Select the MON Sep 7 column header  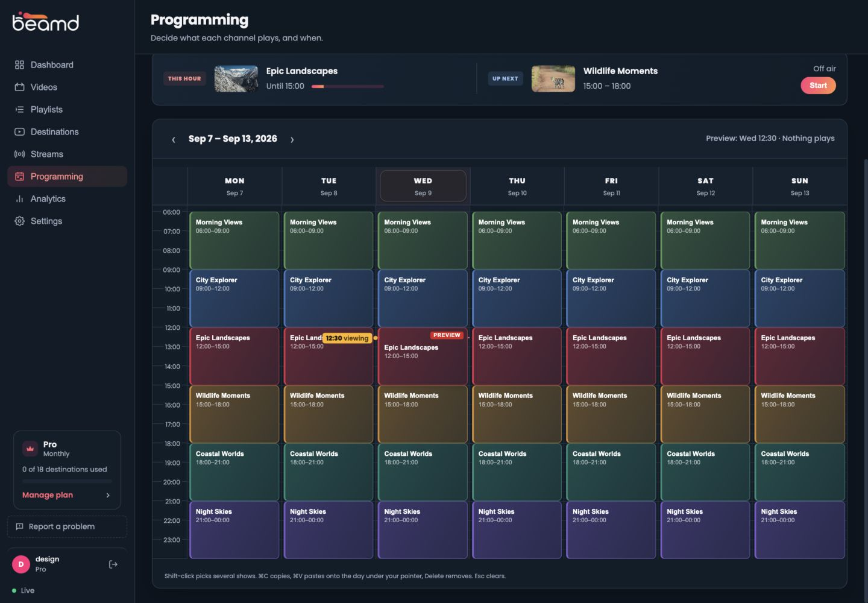pos(234,186)
